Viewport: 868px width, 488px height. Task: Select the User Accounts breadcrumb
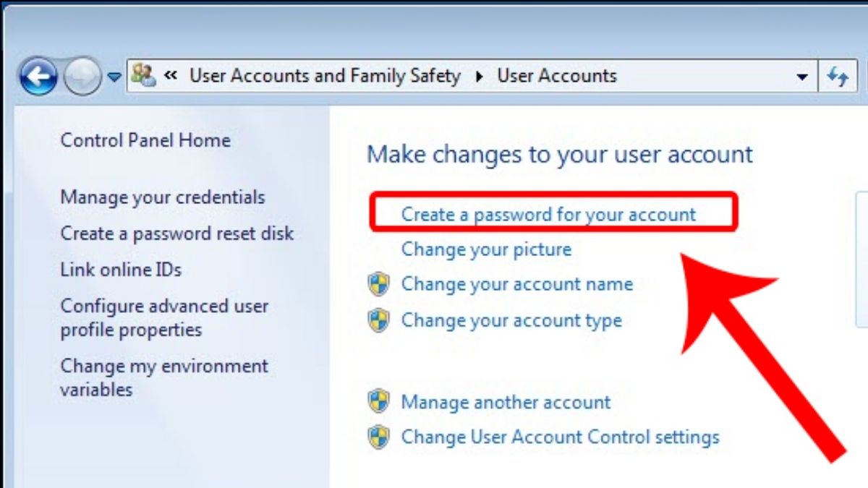click(556, 76)
